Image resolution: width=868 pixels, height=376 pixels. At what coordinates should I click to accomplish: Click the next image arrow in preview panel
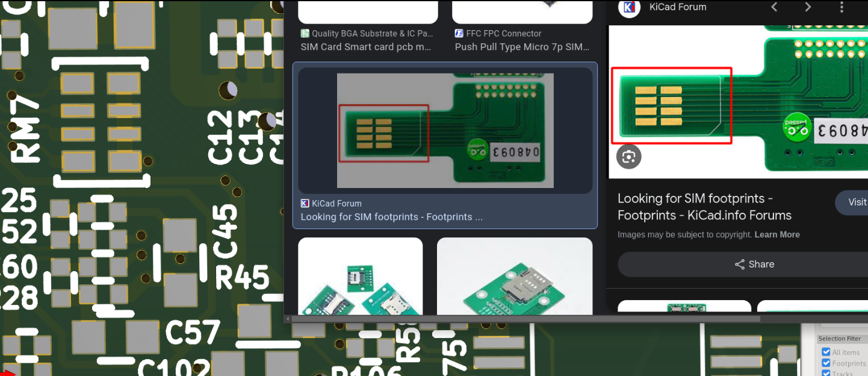(808, 7)
